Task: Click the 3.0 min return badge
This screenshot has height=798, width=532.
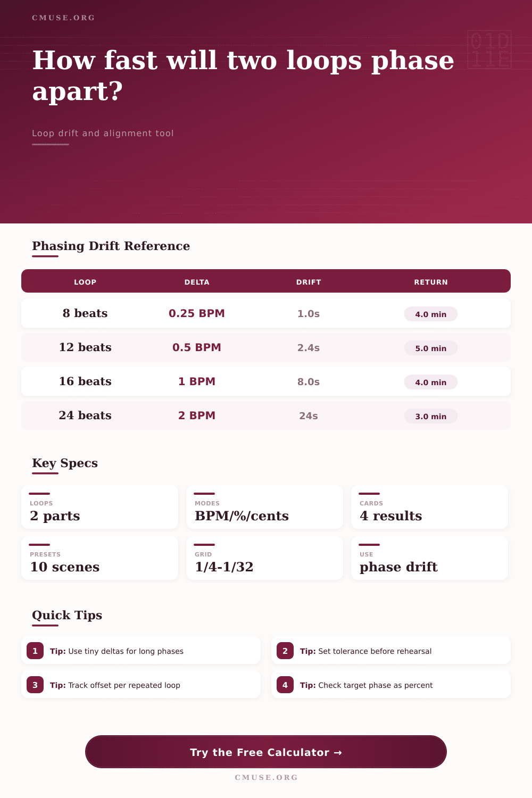Action: [431, 416]
